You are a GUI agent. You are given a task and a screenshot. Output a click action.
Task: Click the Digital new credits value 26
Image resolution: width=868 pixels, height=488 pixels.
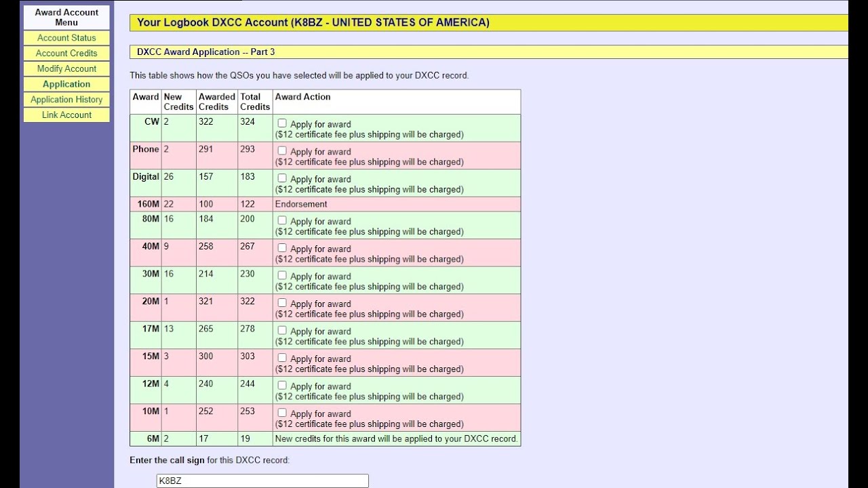pyautogui.click(x=168, y=176)
